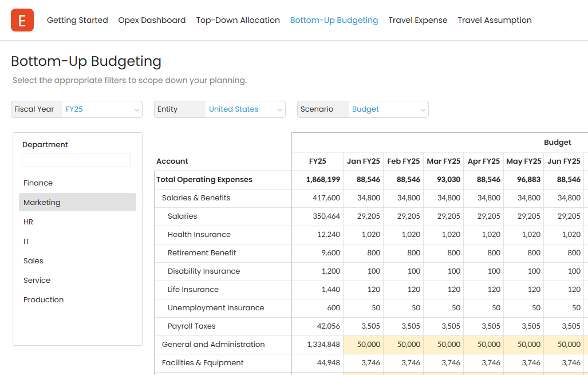Select the Finance department
The height and width of the screenshot is (375, 588).
38,183
